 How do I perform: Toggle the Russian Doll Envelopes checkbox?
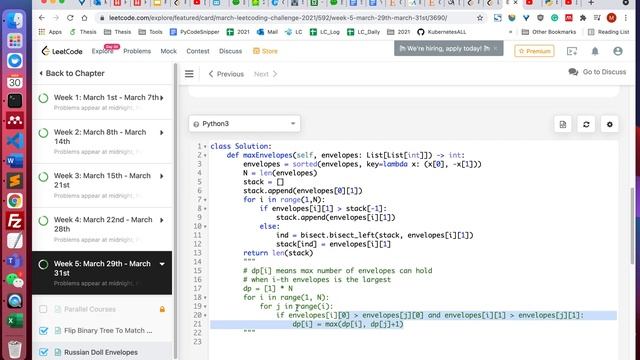(43, 352)
